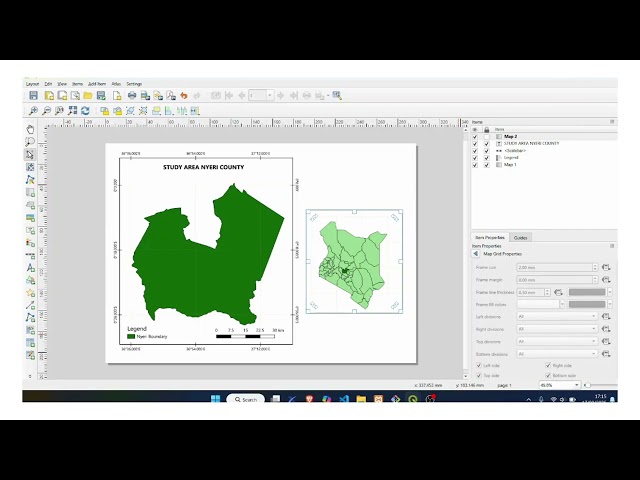Screen dimensions: 640x480
Task: Select the Add Scale Bar tool
Action: click(x=30, y=255)
